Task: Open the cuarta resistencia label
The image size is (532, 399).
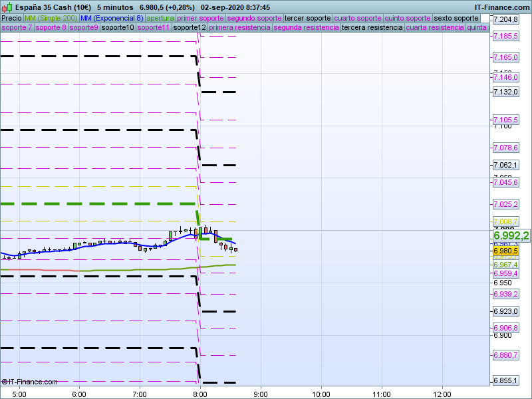Action: pyautogui.click(x=435, y=27)
